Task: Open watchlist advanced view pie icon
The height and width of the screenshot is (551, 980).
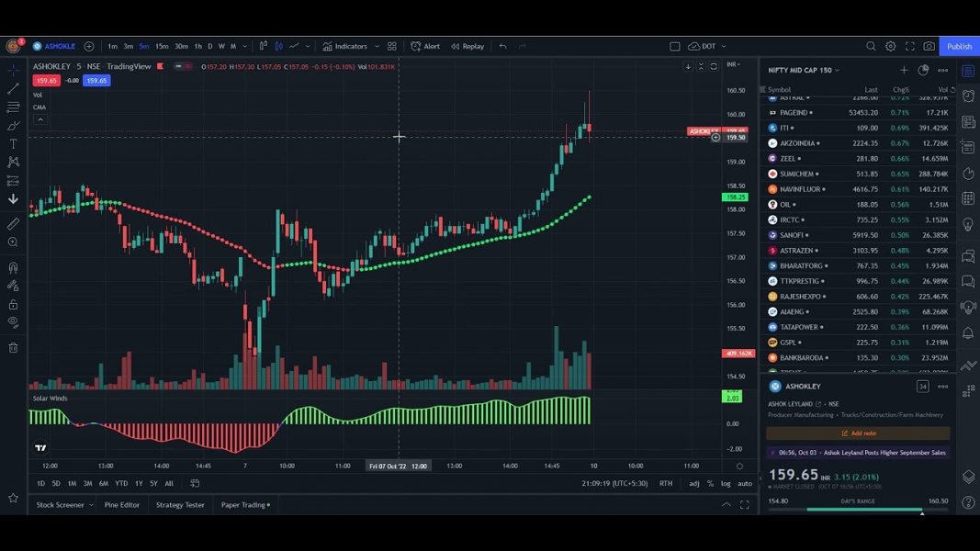Action: [923, 70]
